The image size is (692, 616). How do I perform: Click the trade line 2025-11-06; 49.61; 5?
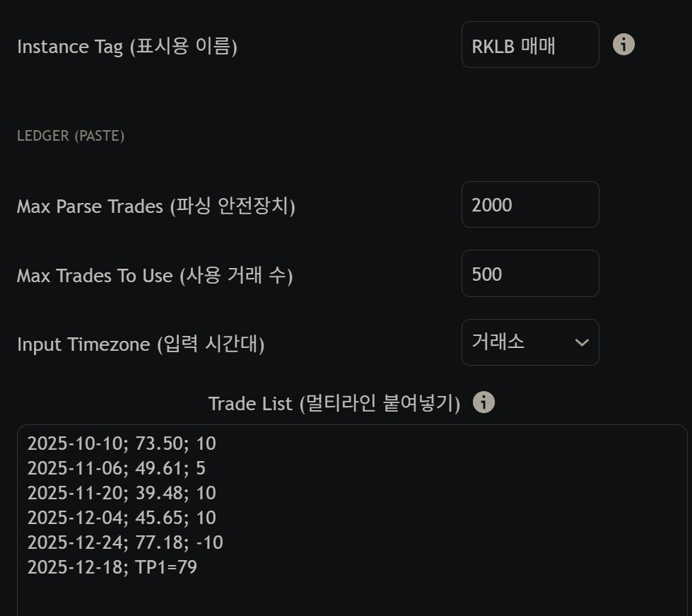117,468
